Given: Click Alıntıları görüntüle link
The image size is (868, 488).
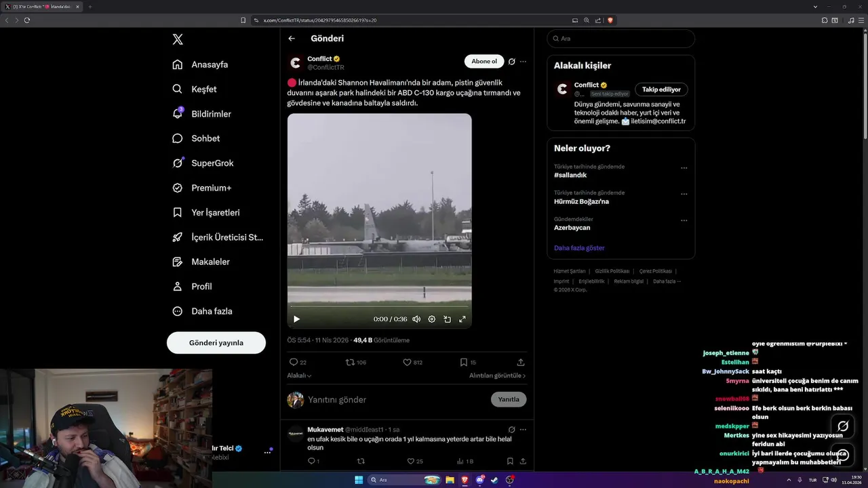Looking at the screenshot, I should point(497,375).
